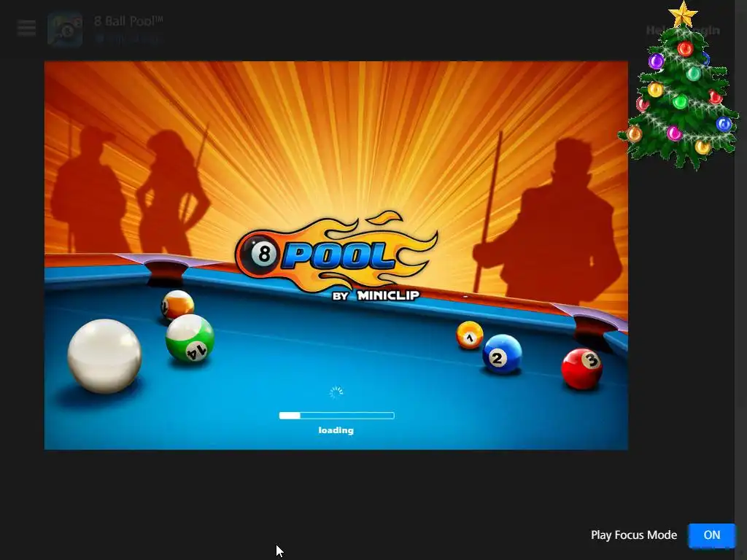The height and width of the screenshot is (560, 747).
Task: Open the dimmed hamburger menu
Action: 27,28
